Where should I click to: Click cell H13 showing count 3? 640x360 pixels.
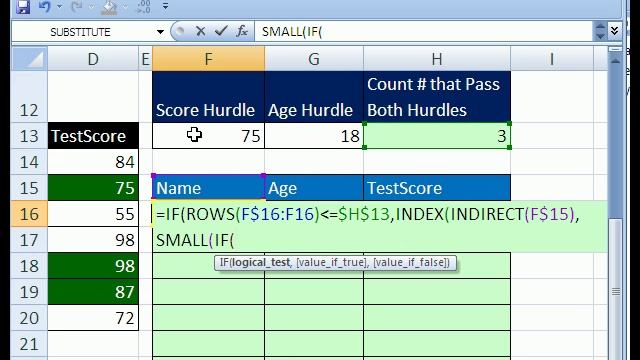[437, 136]
